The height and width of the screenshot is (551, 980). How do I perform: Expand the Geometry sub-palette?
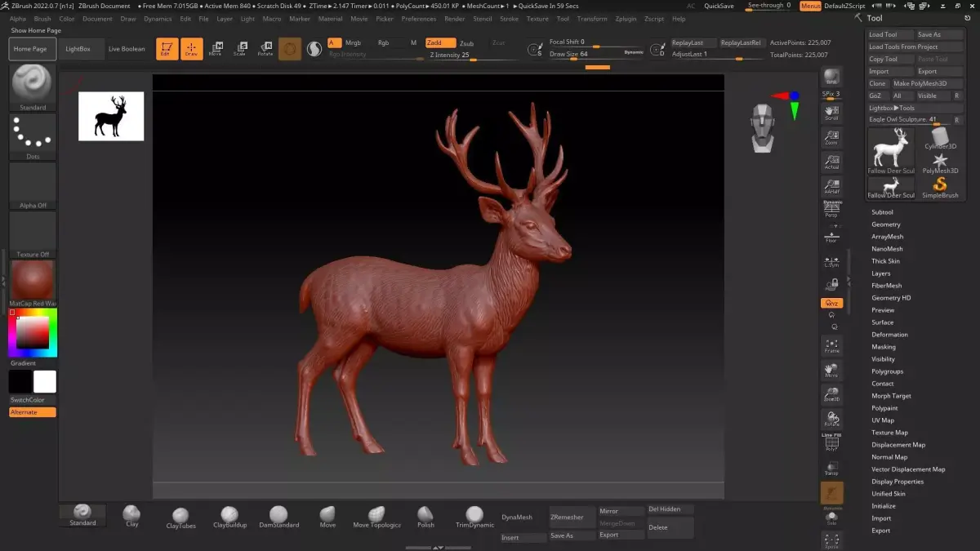tap(886, 224)
